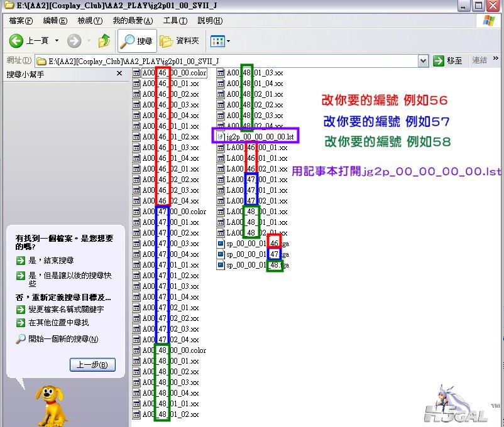This screenshot has height=427, width=504.
Task: Click the Up folder toolbar icon
Action: [x=104, y=41]
